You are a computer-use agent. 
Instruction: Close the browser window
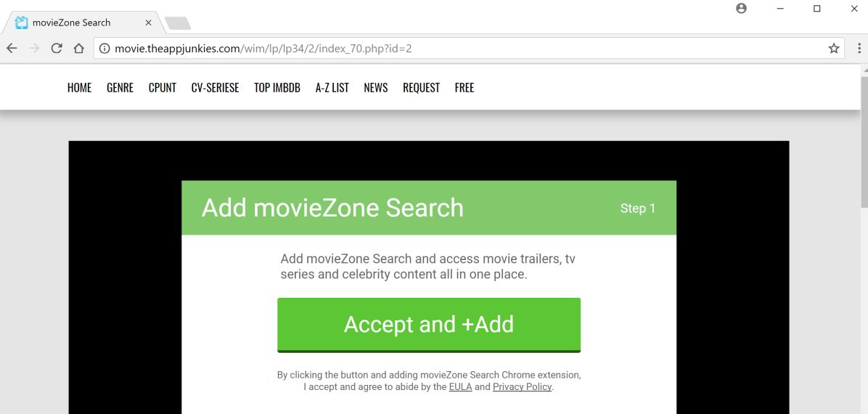853,8
